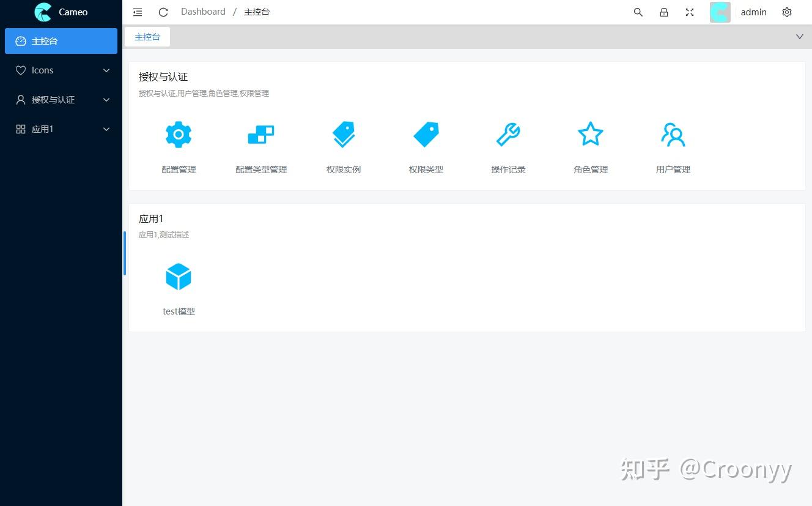812x506 pixels.
Task: Collapse the sidebar with the hamburger icon
Action: click(137, 12)
